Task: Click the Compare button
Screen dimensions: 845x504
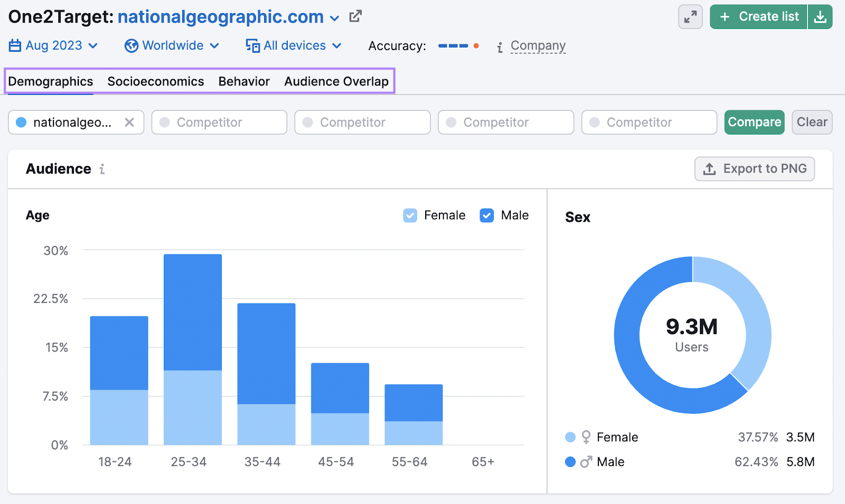Action: 754,122
